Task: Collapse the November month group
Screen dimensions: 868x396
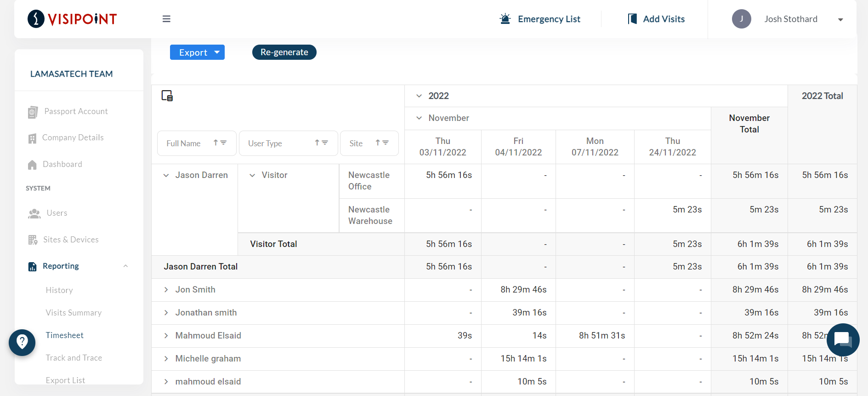Action: point(419,118)
